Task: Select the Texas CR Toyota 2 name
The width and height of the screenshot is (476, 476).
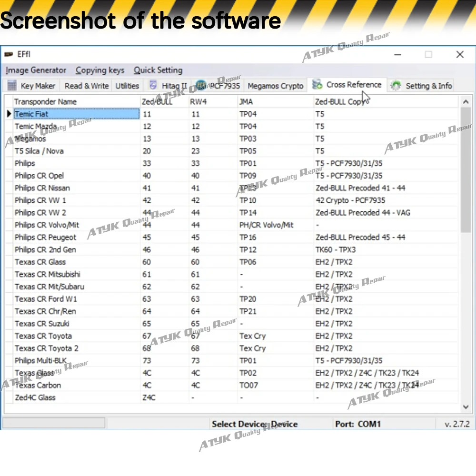Action: [47, 348]
